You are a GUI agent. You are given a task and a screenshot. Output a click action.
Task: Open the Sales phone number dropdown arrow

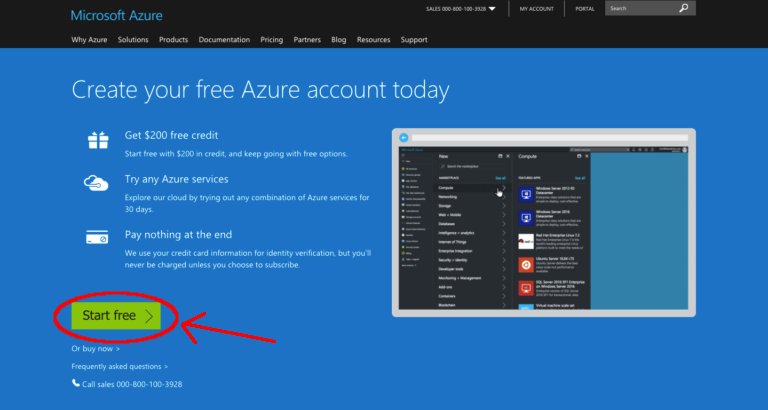(492, 9)
